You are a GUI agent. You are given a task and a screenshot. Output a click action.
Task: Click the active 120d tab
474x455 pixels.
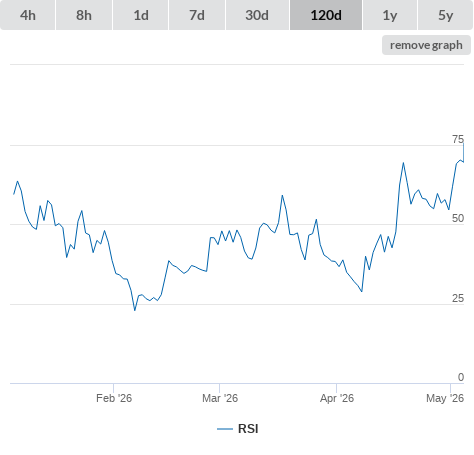pyautogui.click(x=326, y=15)
